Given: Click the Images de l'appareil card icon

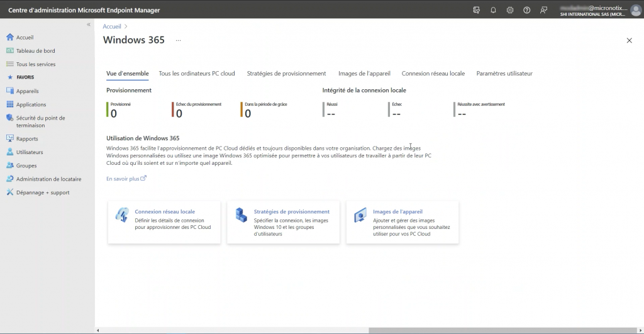Looking at the screenshot, I should point(360,215).
